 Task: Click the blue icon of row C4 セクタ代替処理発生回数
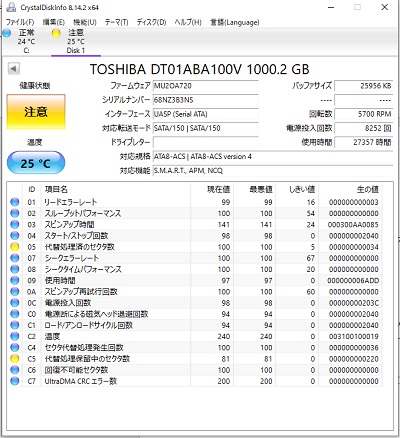click(15, 347)
